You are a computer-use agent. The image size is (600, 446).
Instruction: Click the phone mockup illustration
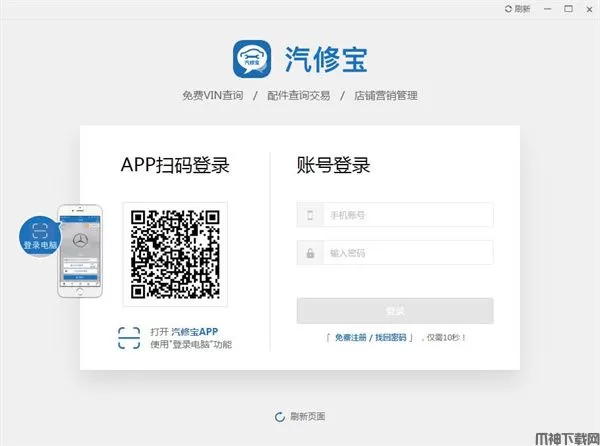[x=80, y=251]
